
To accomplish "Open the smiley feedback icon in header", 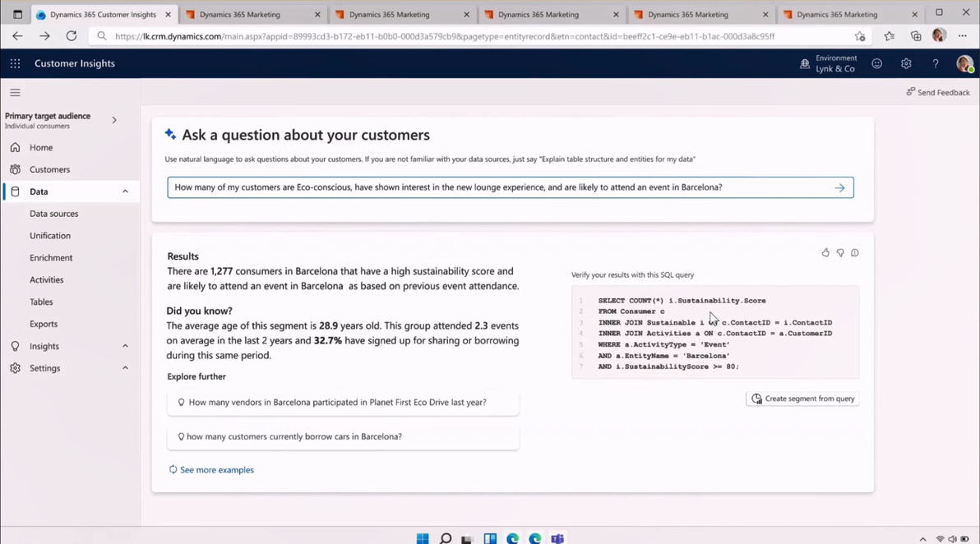I will point(877,63).
